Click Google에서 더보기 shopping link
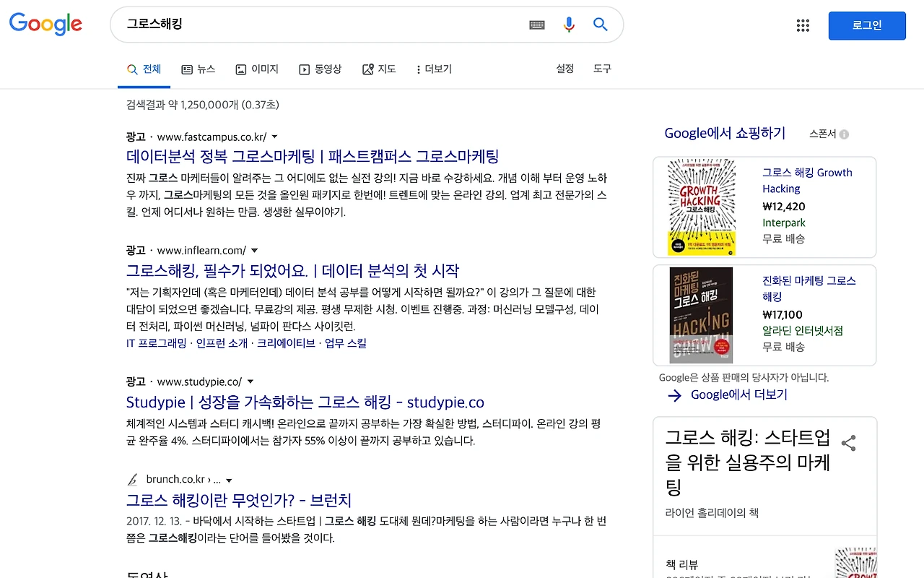The height and width of the screenshot is (578, 924). pyautogui.click(x=739, y=395)
